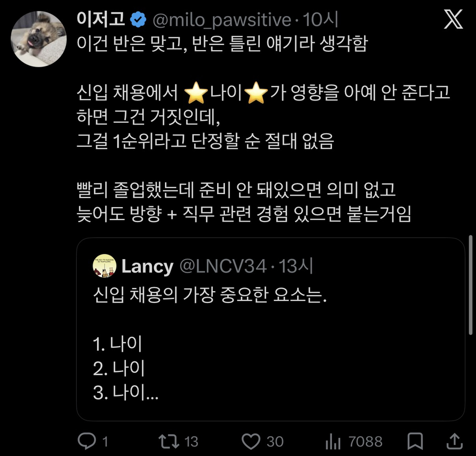Click the display name Lancy
Image resolution: width=476 pixels, height=456 pixels.
click(146, 266)
